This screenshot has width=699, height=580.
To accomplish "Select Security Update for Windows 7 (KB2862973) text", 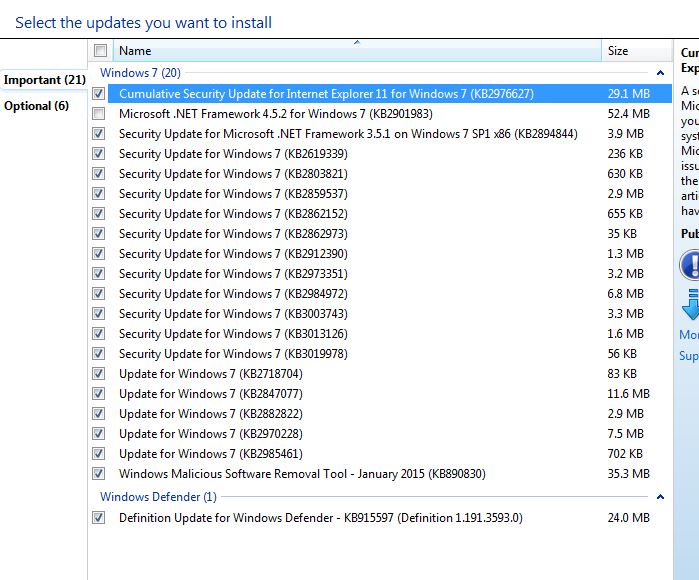I will 233,234.
